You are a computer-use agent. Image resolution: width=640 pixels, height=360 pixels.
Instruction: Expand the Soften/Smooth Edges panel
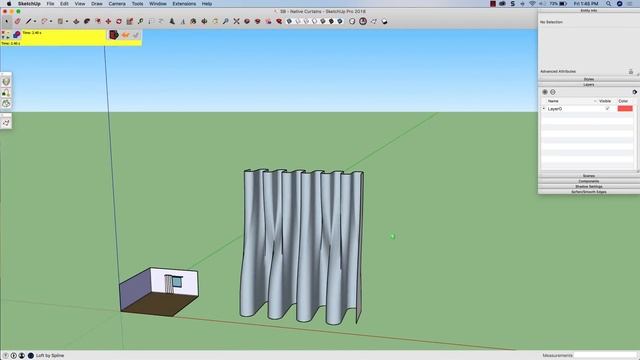tap(589, 192)
